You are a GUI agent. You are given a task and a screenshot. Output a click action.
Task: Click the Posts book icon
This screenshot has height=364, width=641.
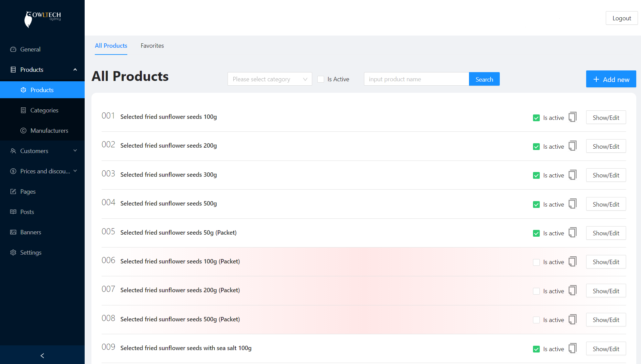click(x=13, y=212)
